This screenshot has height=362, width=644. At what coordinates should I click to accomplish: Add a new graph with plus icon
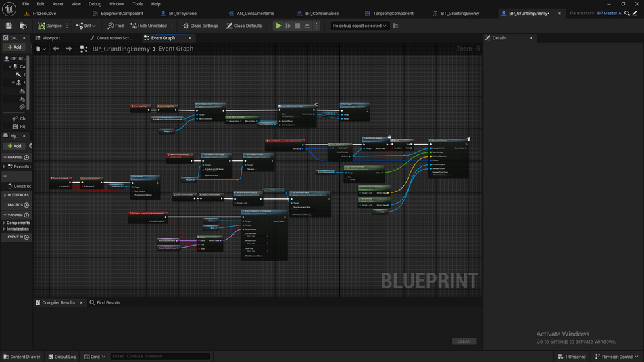[27, 158]
